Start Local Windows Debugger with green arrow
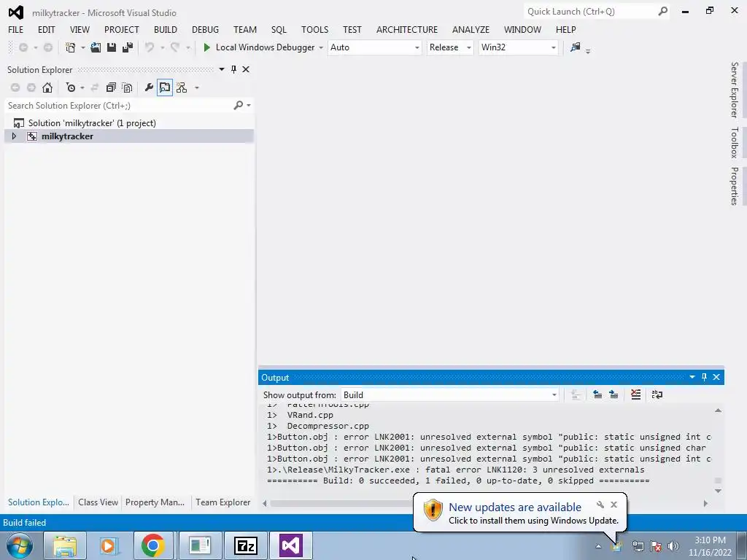Screen dimensions: 747x560 pyautogui.click(x=206, y=47)
